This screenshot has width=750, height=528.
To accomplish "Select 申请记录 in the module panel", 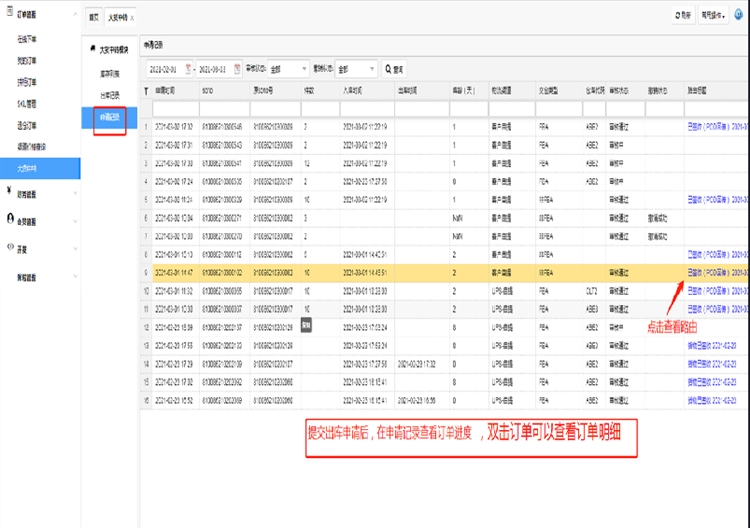I will coord(110,117).
